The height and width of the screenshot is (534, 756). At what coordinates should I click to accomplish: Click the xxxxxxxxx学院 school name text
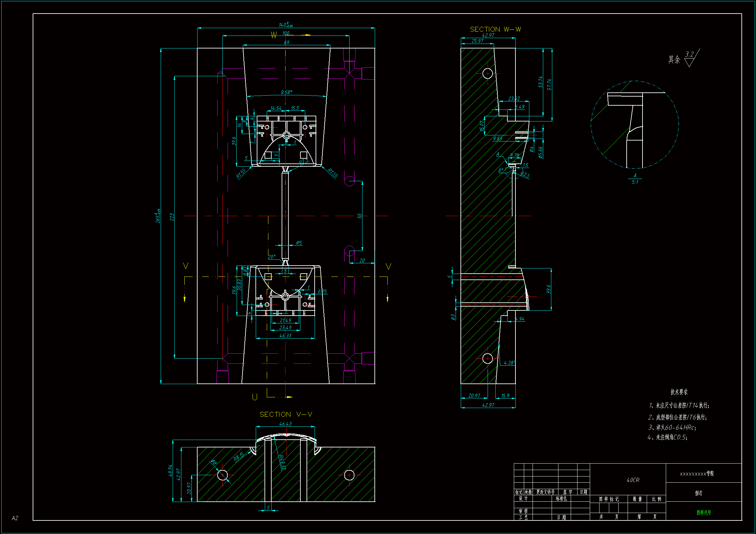(697, 474)
